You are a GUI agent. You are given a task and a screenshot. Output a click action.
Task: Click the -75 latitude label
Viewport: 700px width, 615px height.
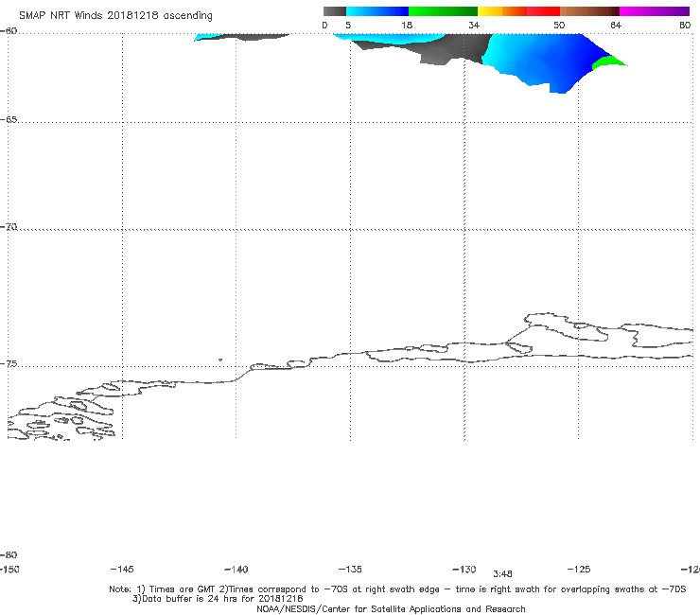pyautogui.click(x=9, y=364)
